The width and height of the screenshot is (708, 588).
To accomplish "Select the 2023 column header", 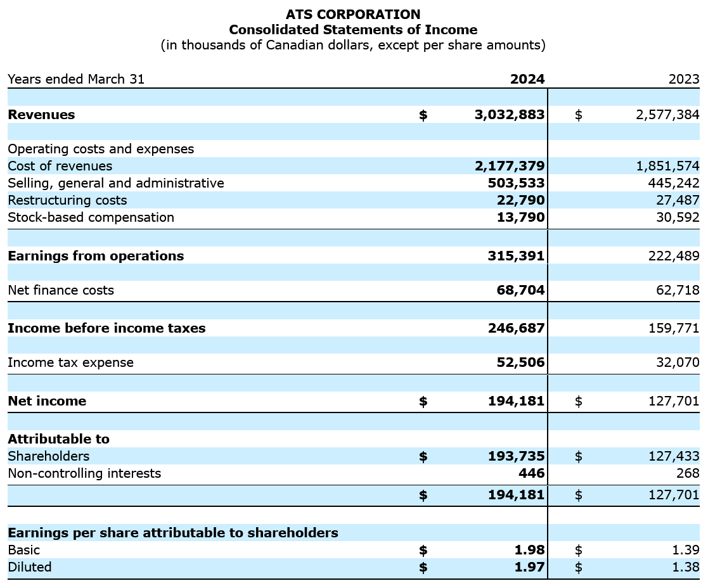I will point(683,79).
